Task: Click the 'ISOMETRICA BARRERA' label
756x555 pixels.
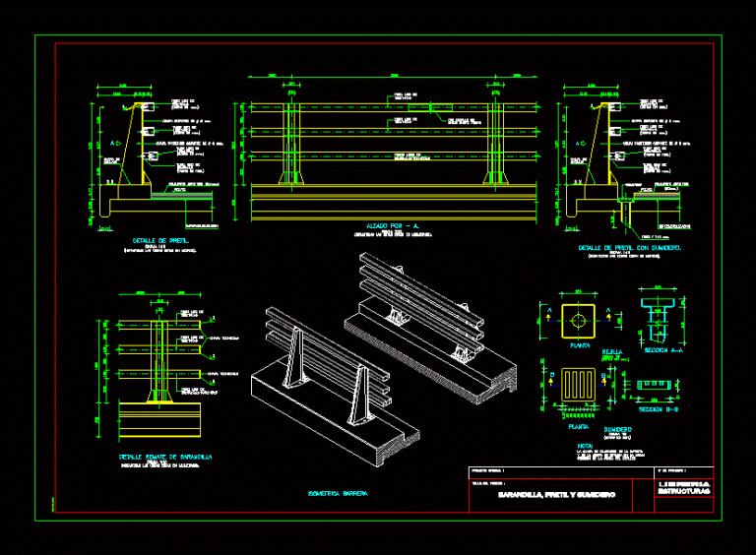Action: (x=338, y=493)
